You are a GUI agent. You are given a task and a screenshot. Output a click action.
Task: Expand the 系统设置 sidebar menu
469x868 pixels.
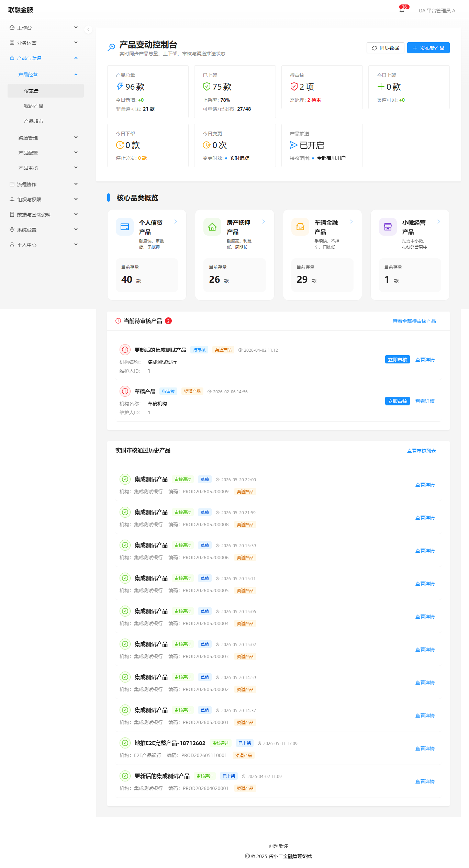(x=44, y=229)
